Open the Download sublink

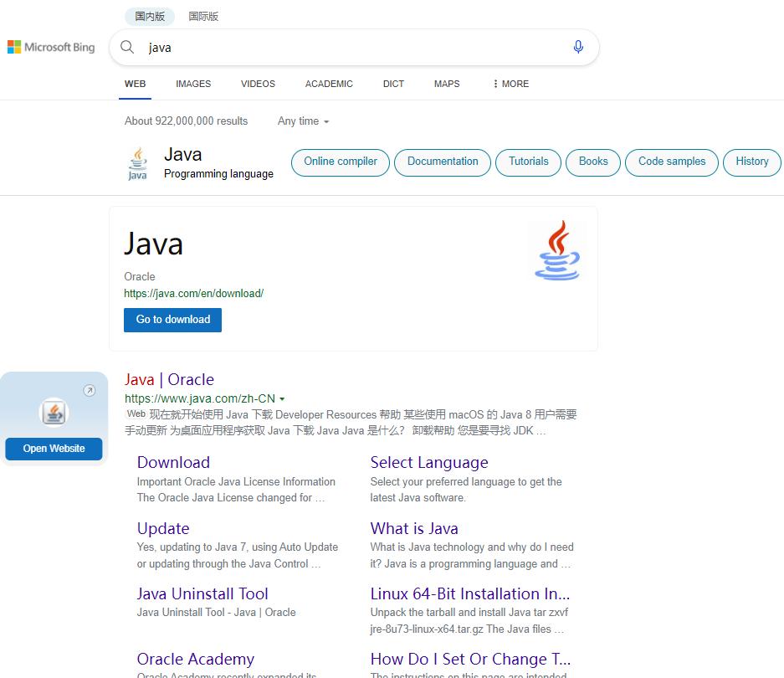coord(173,462)
